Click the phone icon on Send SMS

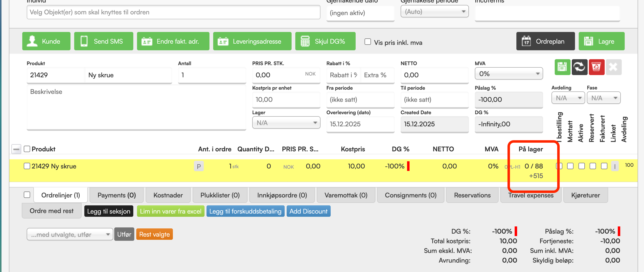click(84, 41)
